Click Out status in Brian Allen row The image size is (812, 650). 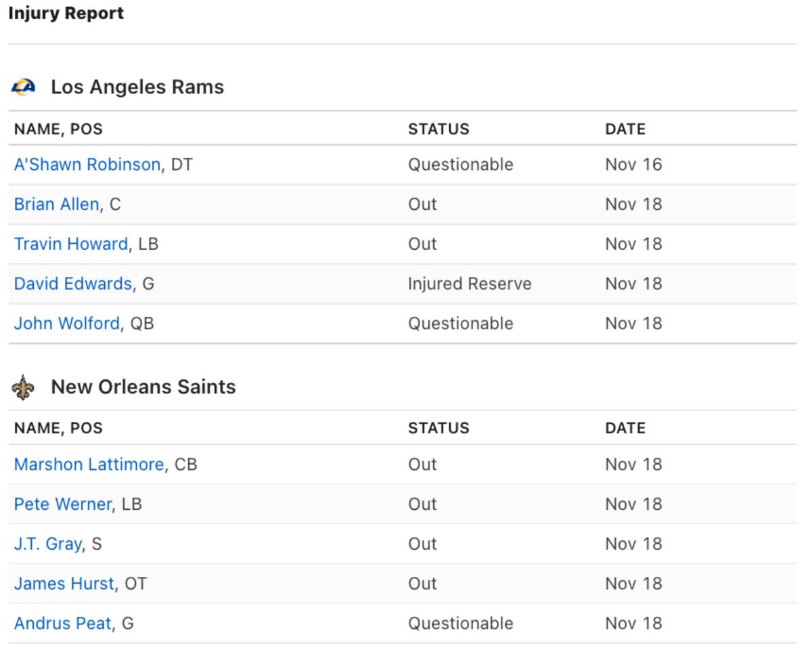coord(422,204)
